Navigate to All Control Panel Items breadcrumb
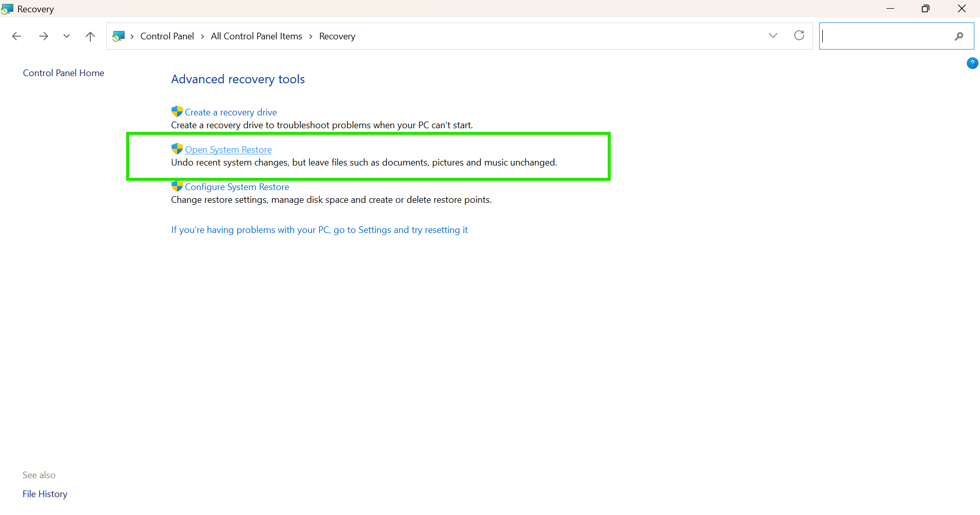Image resolution: width=980 pixels, height=515 pixels. coord(256,36)
